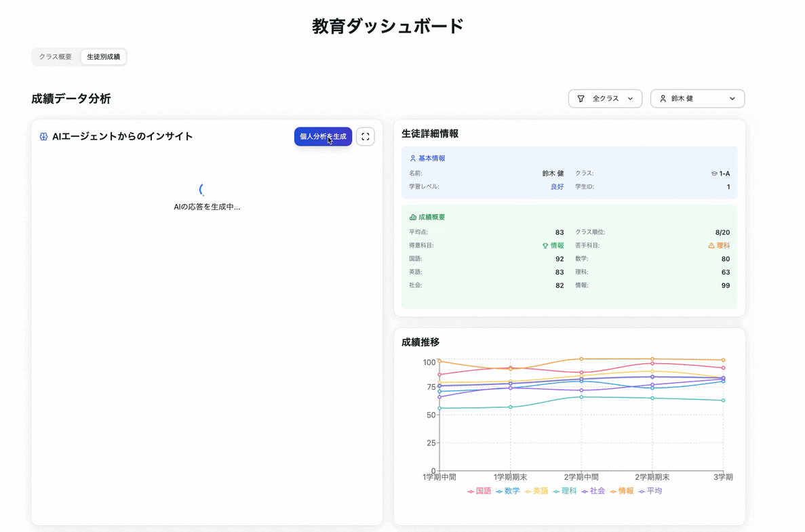
Task: Click the brain icon beside AIエージェントからのインサイト
Action: pos(43,136)
